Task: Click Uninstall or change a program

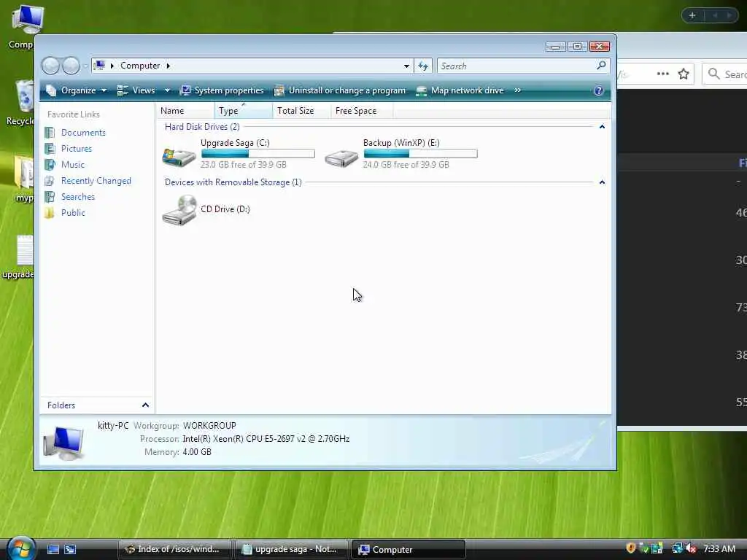Action: [x=340, y=90]
